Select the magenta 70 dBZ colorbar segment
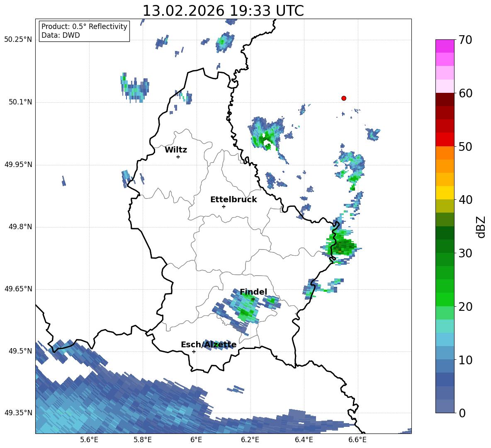The height and width of the screenshot is (448, 491). point(445,46)
